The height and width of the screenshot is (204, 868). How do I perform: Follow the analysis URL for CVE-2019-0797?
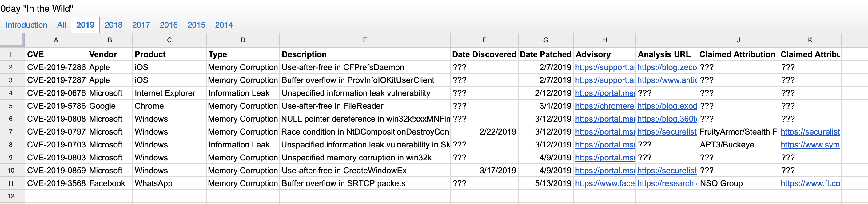667,132
